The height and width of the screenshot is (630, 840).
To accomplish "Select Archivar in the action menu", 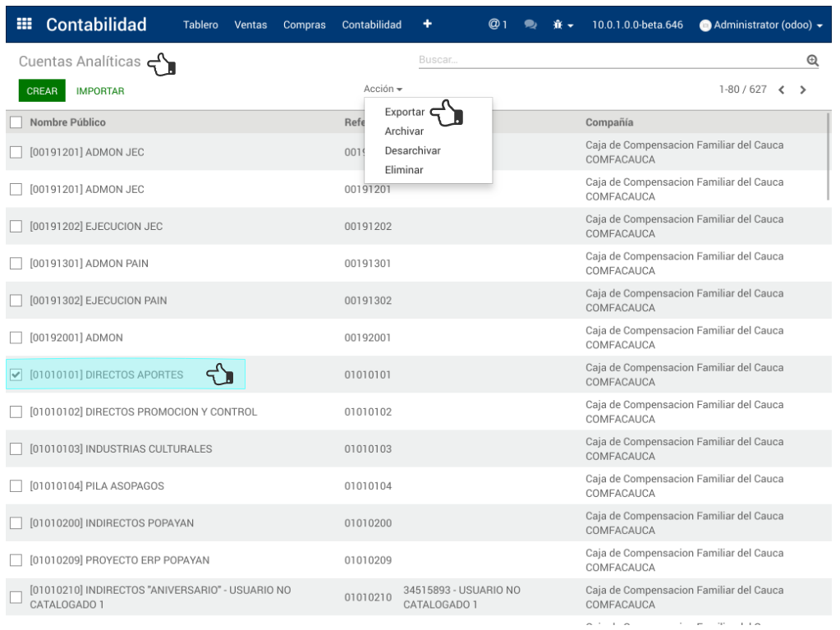I will coord(404,131).
